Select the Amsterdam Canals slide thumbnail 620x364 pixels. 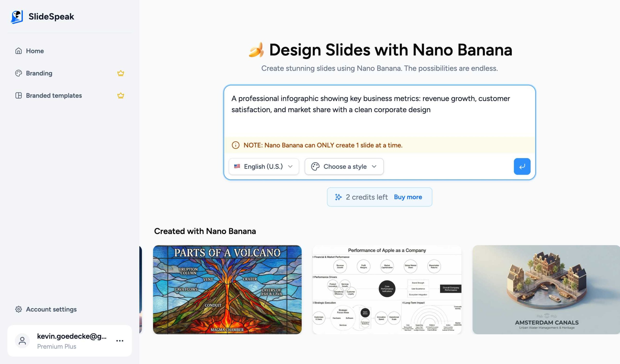pos(546,289)
